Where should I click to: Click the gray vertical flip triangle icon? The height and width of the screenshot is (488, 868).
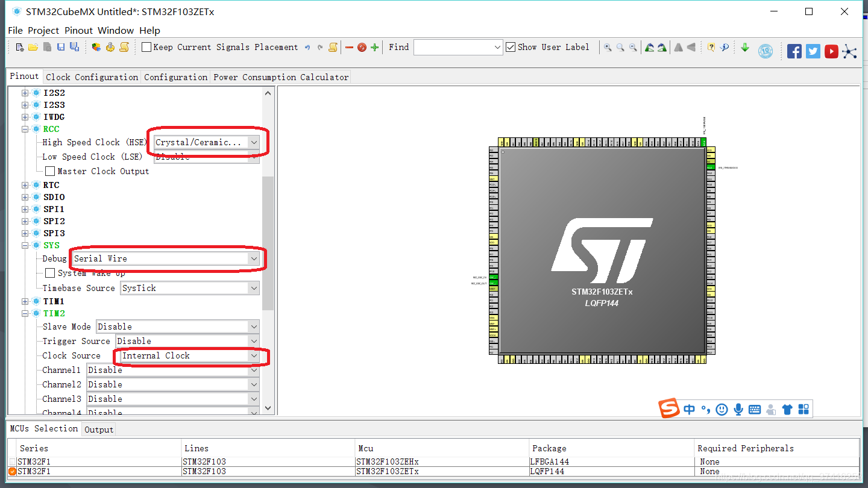click(691, 47)
